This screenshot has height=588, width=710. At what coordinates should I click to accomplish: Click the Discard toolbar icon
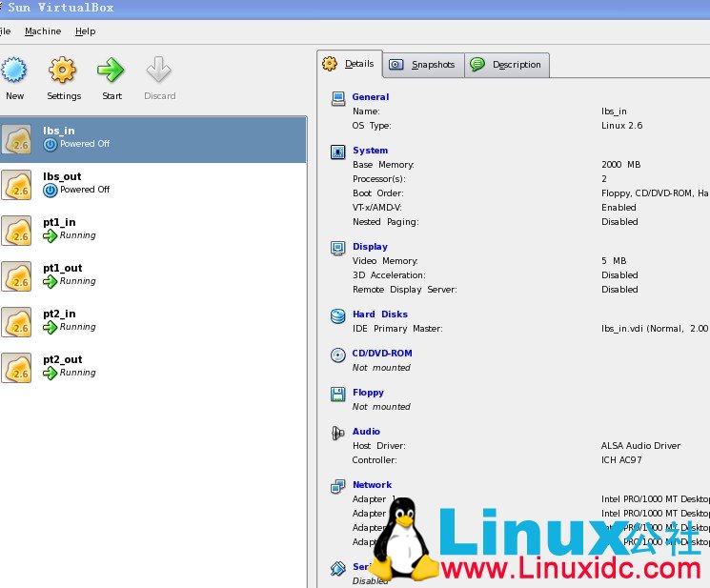(x=159, y=71)
